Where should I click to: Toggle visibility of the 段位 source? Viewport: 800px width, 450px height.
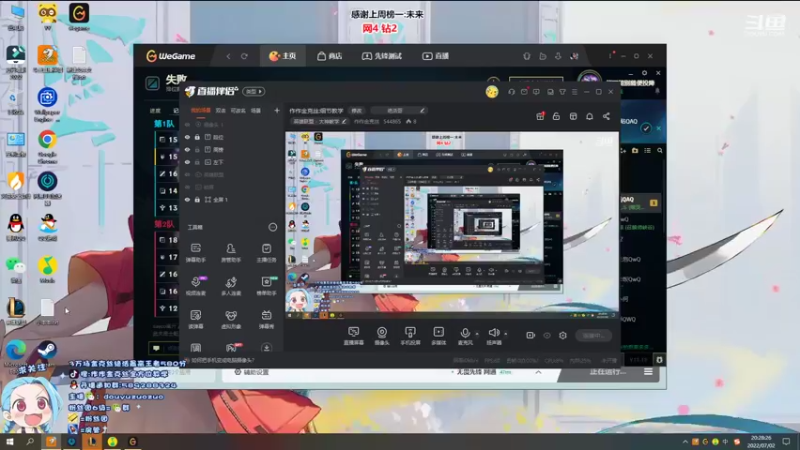click(x=187, y=137)
